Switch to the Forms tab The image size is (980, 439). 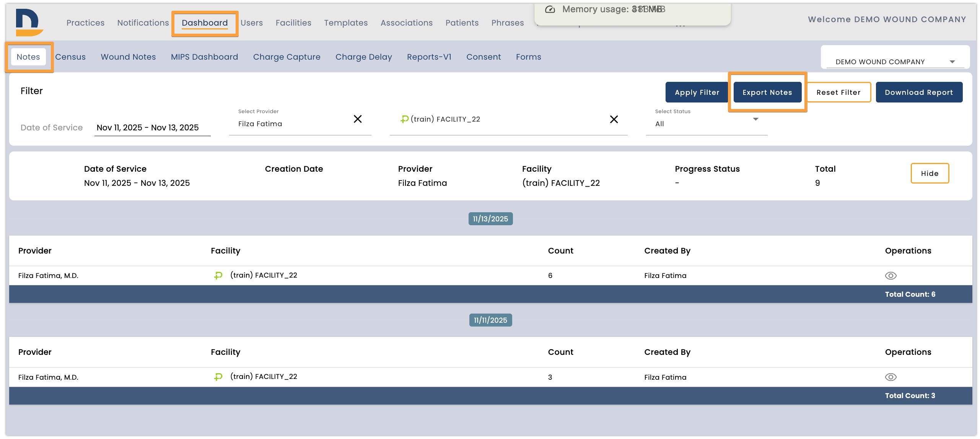[x=529, y=57]
